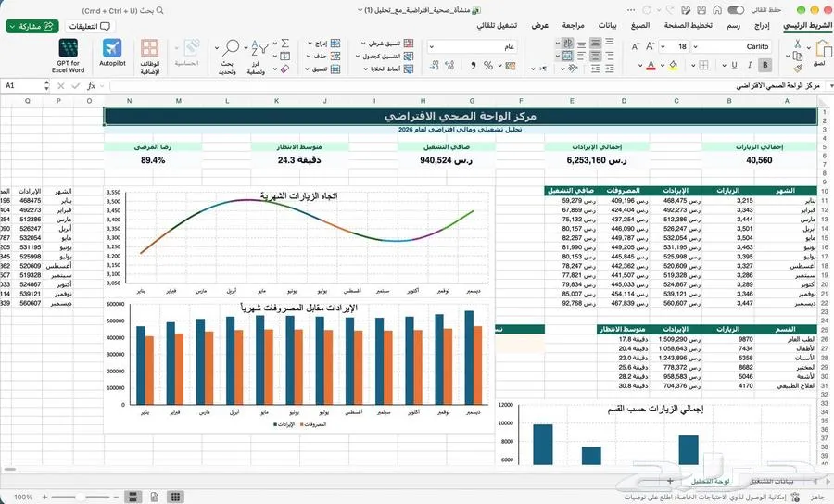Open number format (عام) dropdown

[432, 46]
